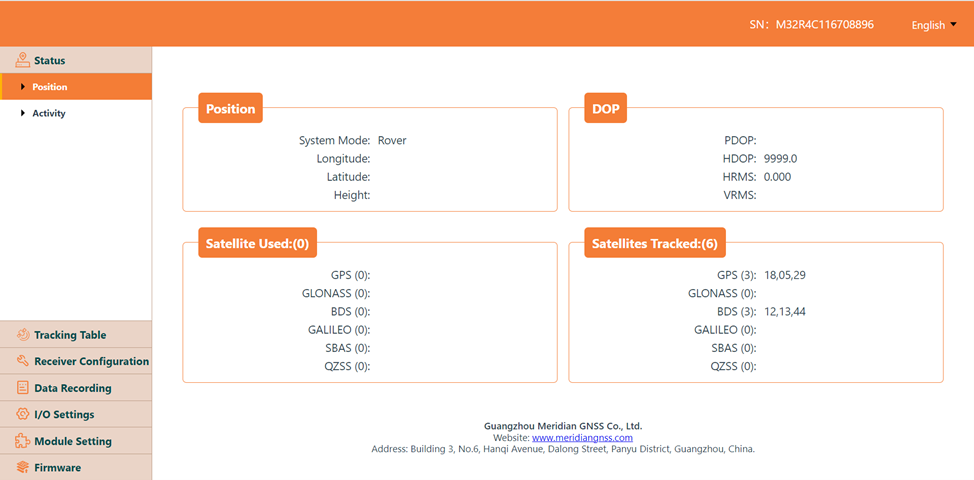The image size is (974, 480).
Task: Select the Activity item under Status
Action: coord(49,113)
